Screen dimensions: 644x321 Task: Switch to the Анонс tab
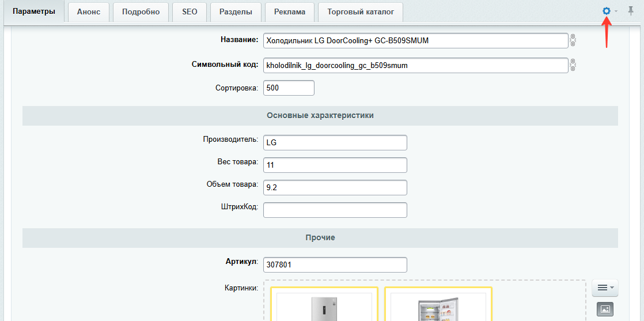89,12
